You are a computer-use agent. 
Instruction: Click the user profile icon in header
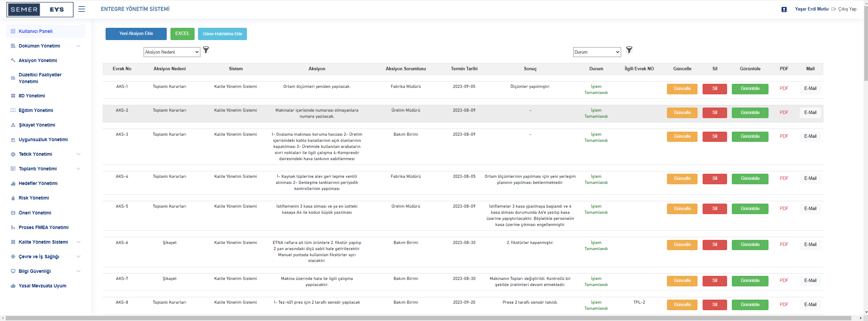[784, 10]
